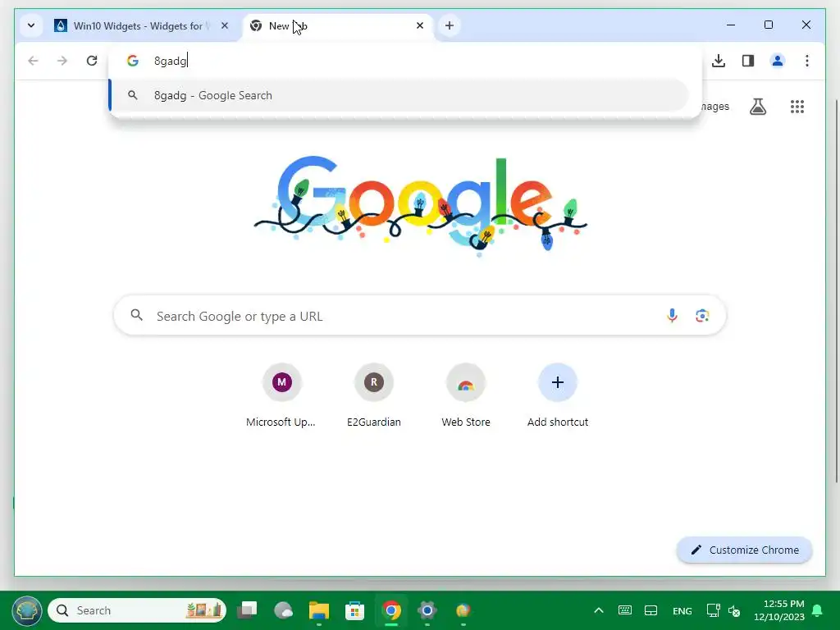Image resolution: width=840 pixels, height=630 pixels.
Task: Reload the current page
Action: pyautogui.click(x=92, y=61)
